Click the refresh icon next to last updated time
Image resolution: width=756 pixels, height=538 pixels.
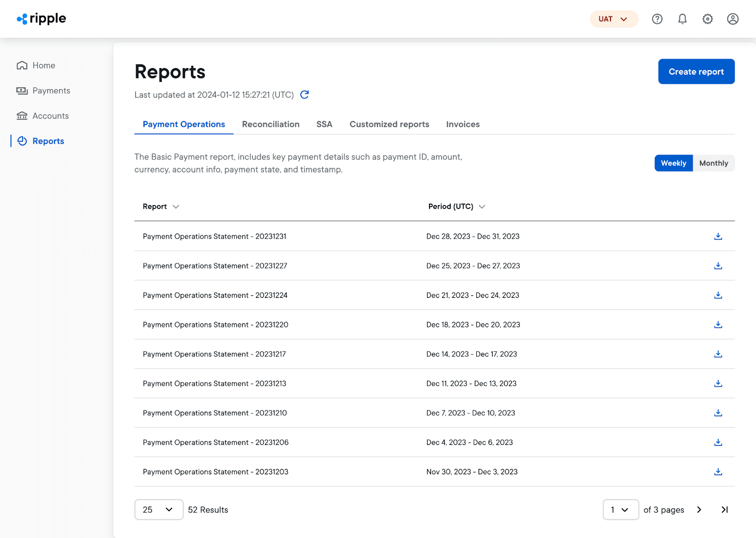coord(304,95)
